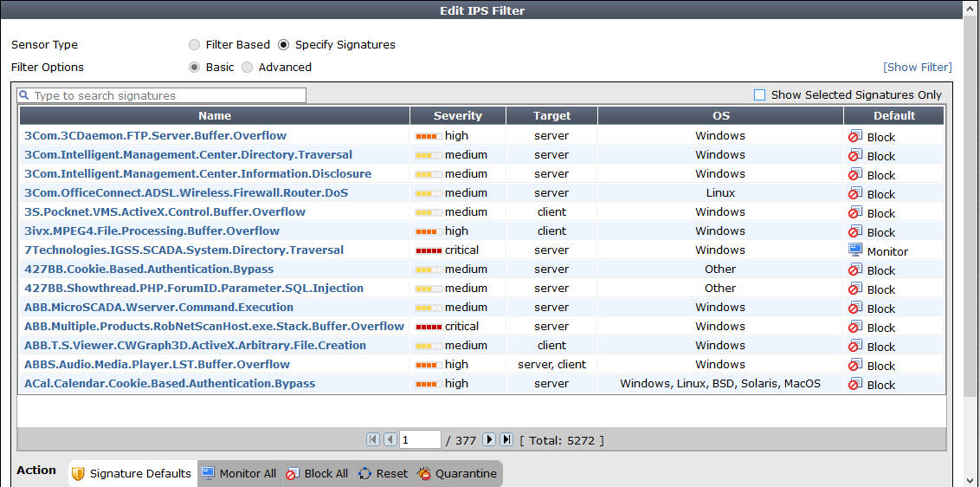Open 427BB.Showthread.PHP.ForumID.Parameter.SQL.Injection signature
980x487 pixels.
point(194,288)
